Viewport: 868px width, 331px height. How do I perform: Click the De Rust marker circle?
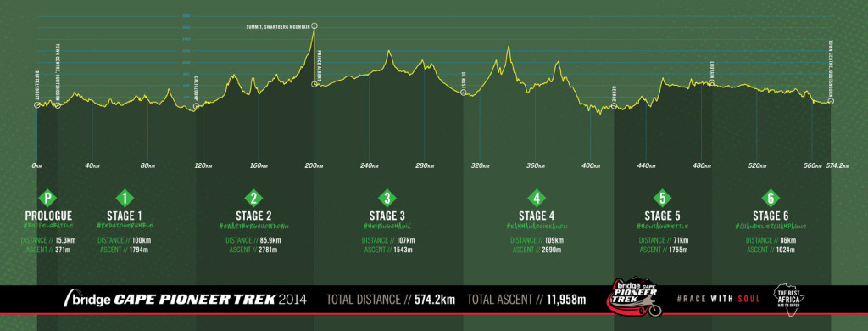click(x=464, y=93)
